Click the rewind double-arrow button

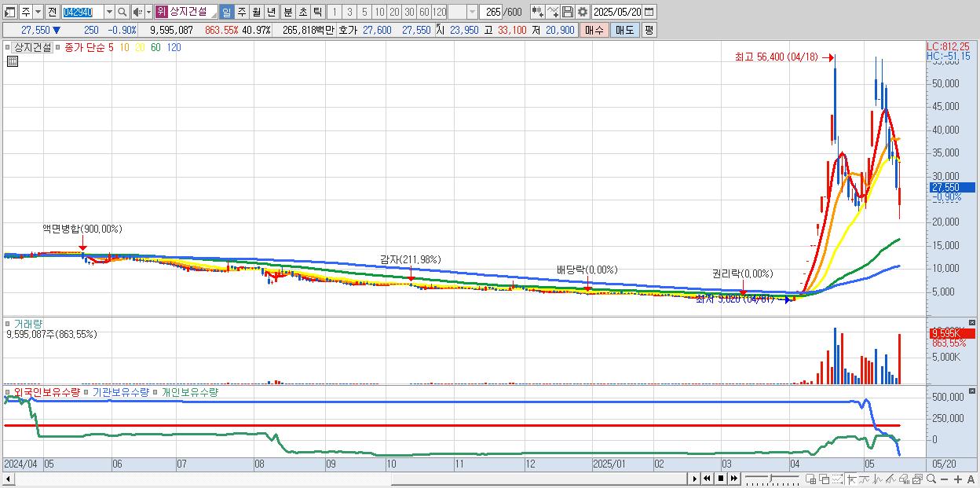[x=707, y=479]
